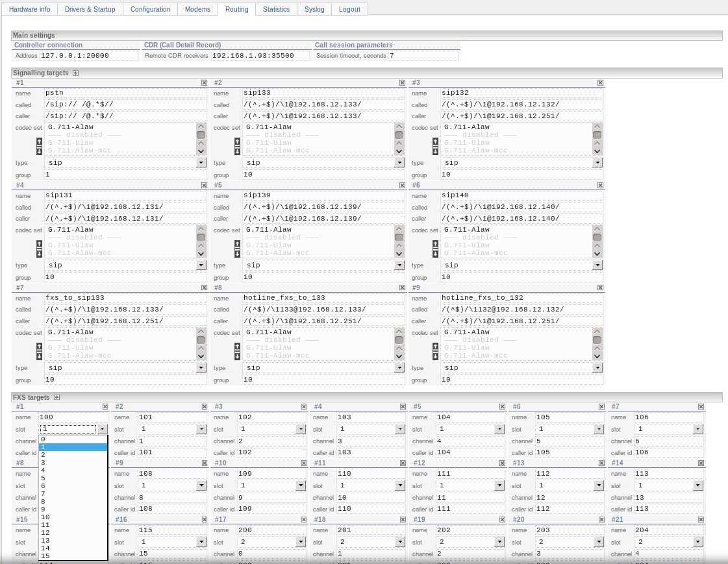728x564 pixels.
Task: Open slot dropdown of FXS target 110
Action: point(400,485)
